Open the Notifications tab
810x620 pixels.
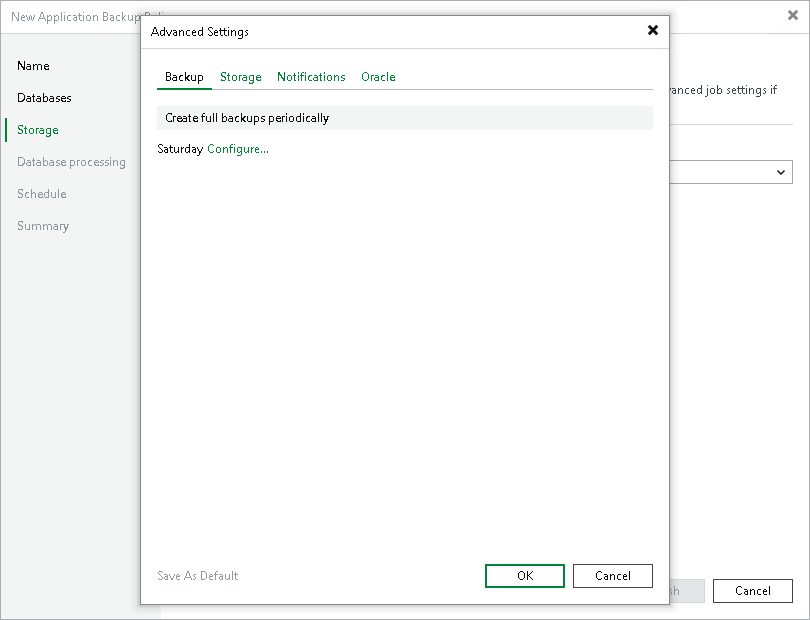[310, 76]
